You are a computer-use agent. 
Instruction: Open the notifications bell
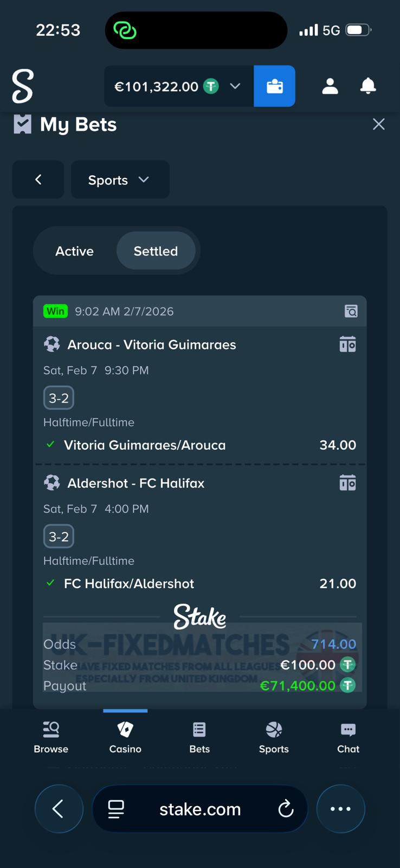pos(368,86)
